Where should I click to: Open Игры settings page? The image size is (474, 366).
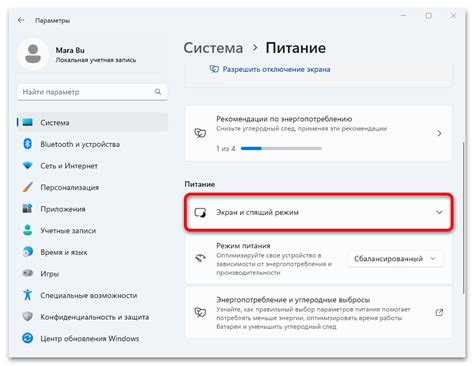92,273
